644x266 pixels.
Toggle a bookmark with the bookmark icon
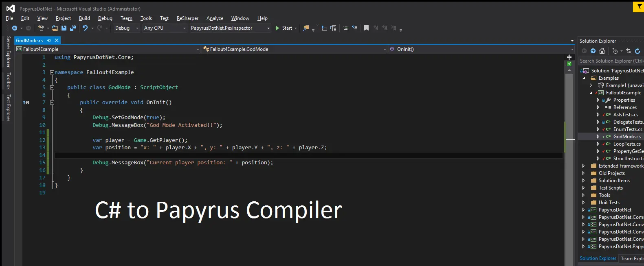366,28
